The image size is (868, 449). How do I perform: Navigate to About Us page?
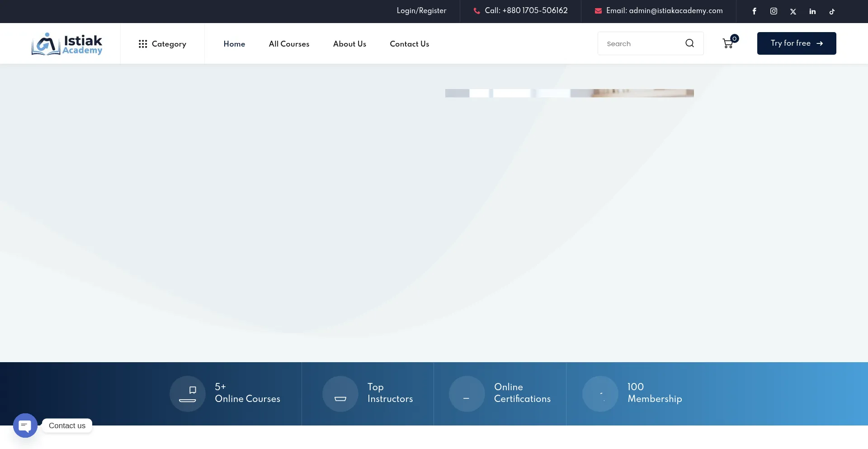click(x=349, y=44)
